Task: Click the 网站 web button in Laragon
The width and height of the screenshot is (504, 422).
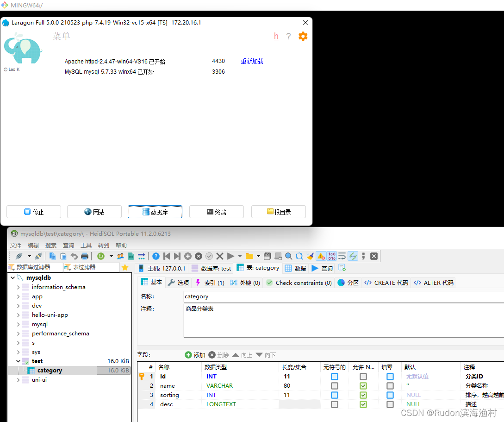Action: click(94, 212)
